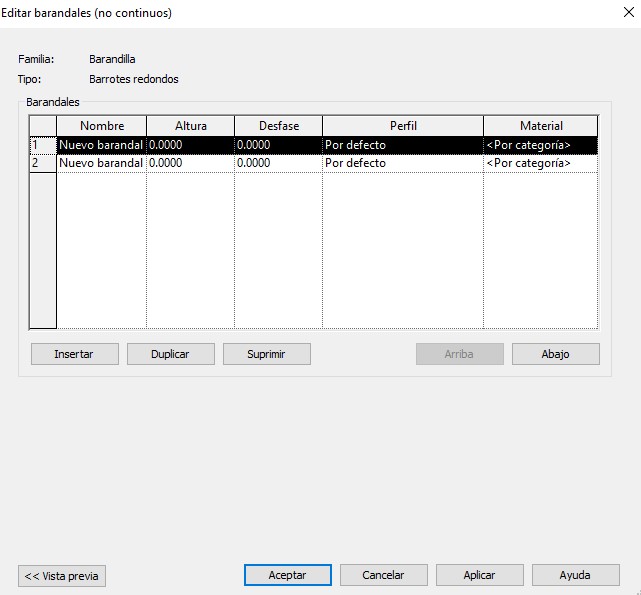The height and width of the screenshot is (595, 641).
Task: Confirm the dialog with Aceptar
Action: [287, 575]
